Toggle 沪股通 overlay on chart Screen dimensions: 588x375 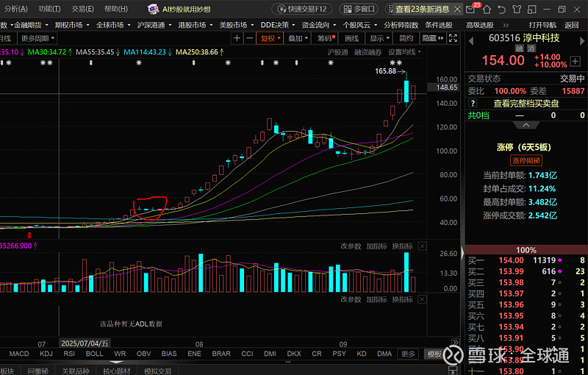337,52
